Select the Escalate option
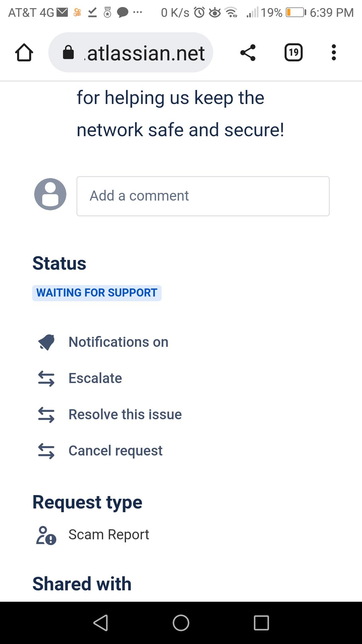 [95, 378]
